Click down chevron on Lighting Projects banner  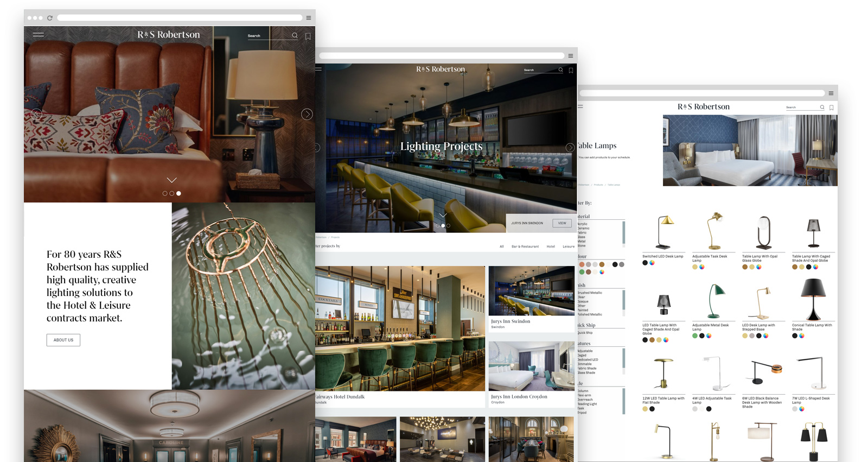pyautogui.click(x=443, y=216)
